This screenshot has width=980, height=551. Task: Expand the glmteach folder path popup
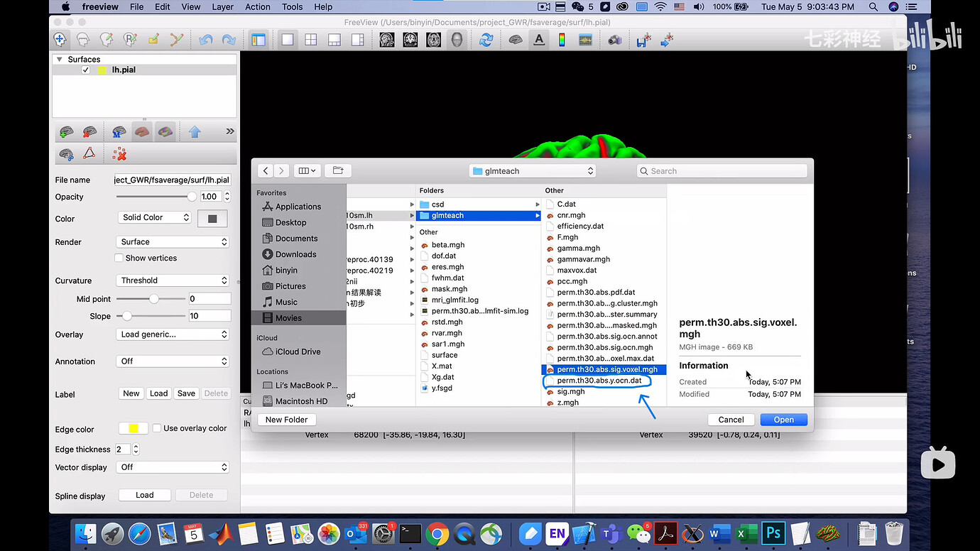click(x=532, y=171)
